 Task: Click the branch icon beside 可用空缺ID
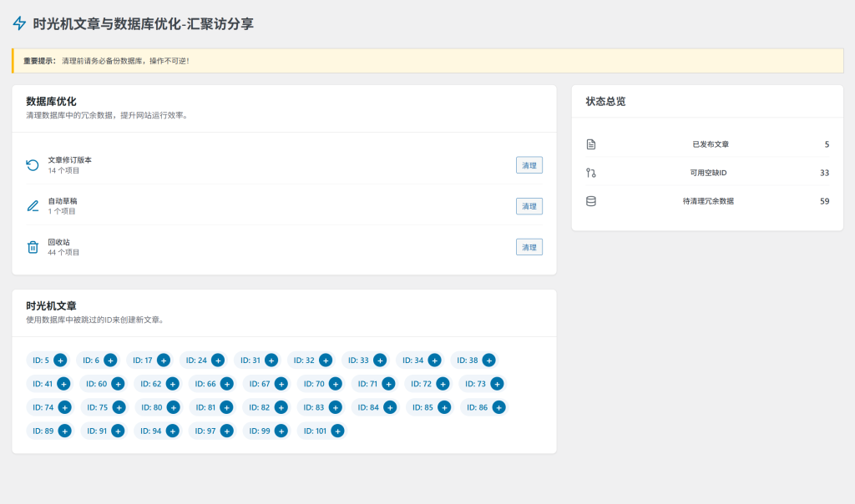point(591,173)
